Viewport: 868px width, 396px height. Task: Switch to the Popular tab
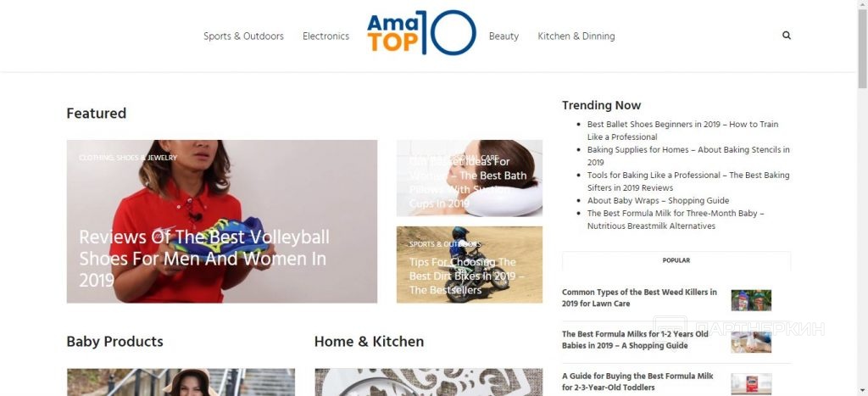(676, 260)
